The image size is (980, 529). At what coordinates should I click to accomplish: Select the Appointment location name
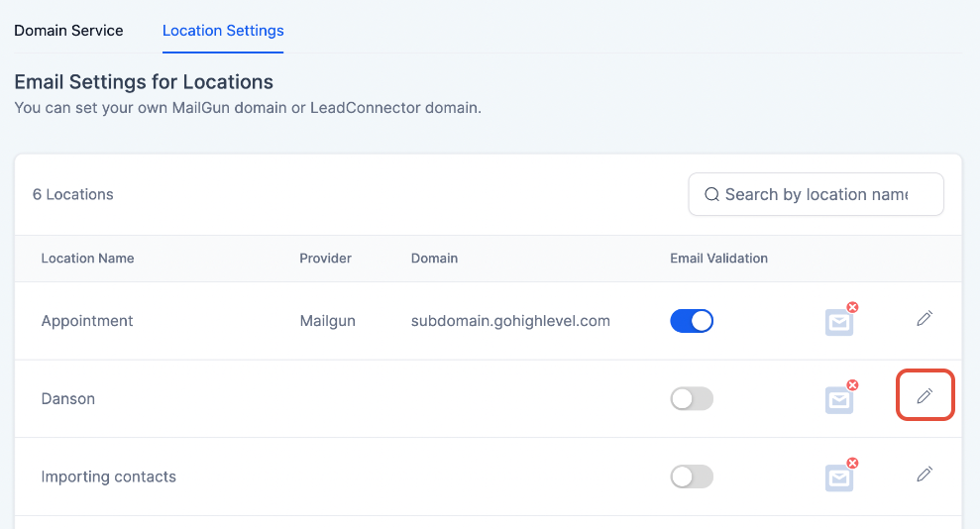click(87, 321)
